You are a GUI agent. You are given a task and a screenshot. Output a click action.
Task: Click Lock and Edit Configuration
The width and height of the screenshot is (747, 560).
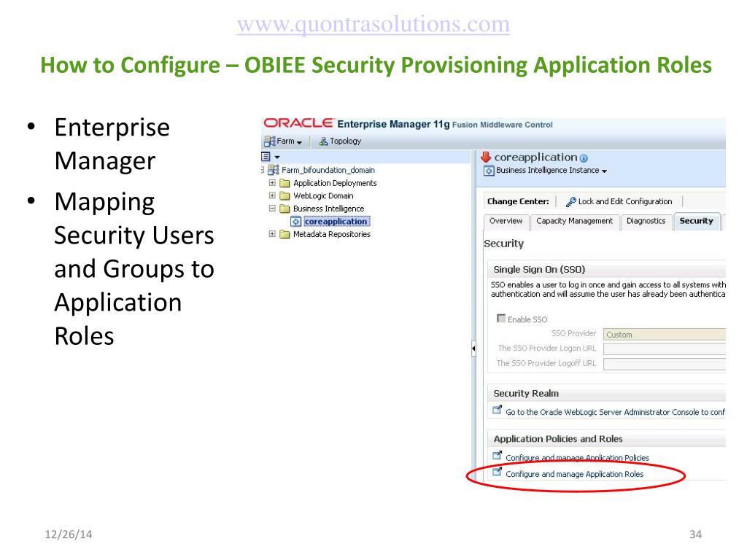[624, 201]
